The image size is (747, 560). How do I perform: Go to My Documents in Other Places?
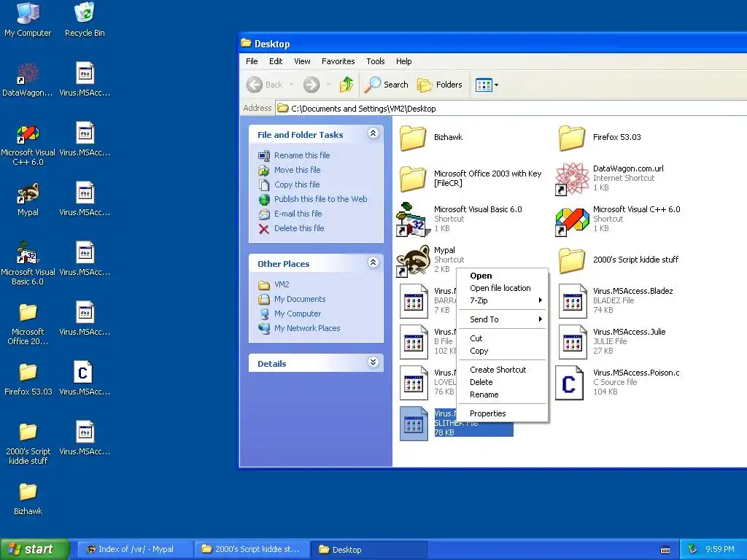tap(300, 299)
